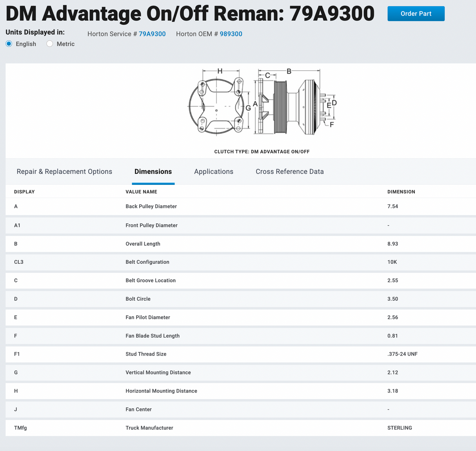Screen dimensions: 476x451
Task: Click the Back Pulley Diameter row
Action: [x=151, y=206]
